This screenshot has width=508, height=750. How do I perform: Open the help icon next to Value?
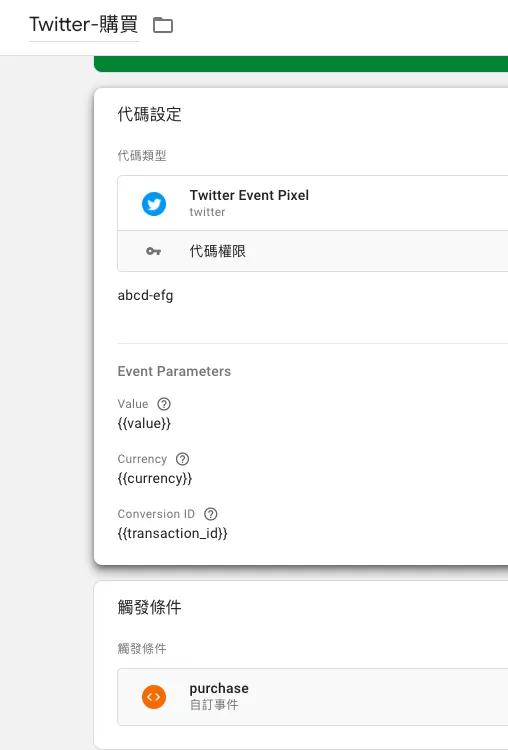coord(164,404)
